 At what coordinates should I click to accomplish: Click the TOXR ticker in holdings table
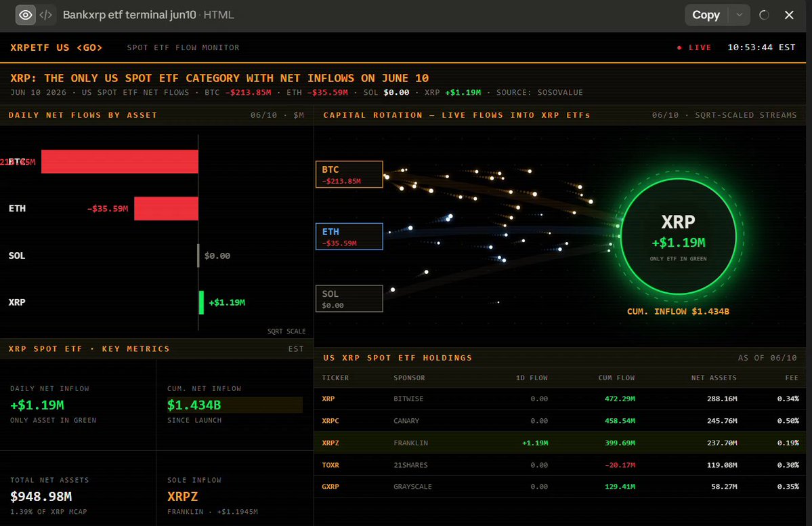pyautogui.click(x=330, y=466)
